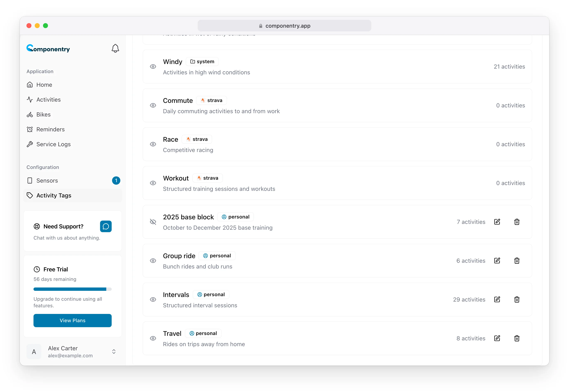
Task: Delete the 2025 base block tag
Action: pyautogui.click(x=517, y=222)
